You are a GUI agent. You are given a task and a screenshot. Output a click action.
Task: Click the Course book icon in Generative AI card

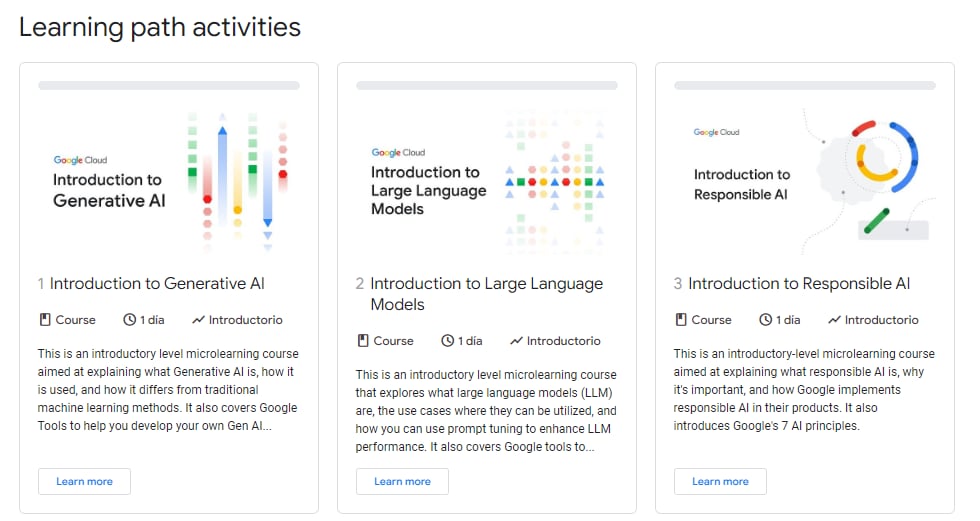click(44, 320)
